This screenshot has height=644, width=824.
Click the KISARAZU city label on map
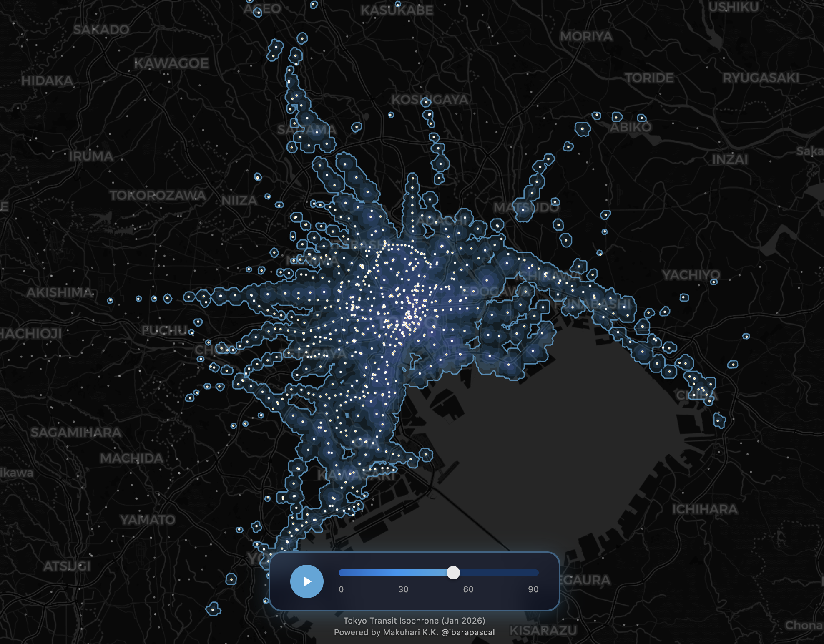tap(543, 631)
